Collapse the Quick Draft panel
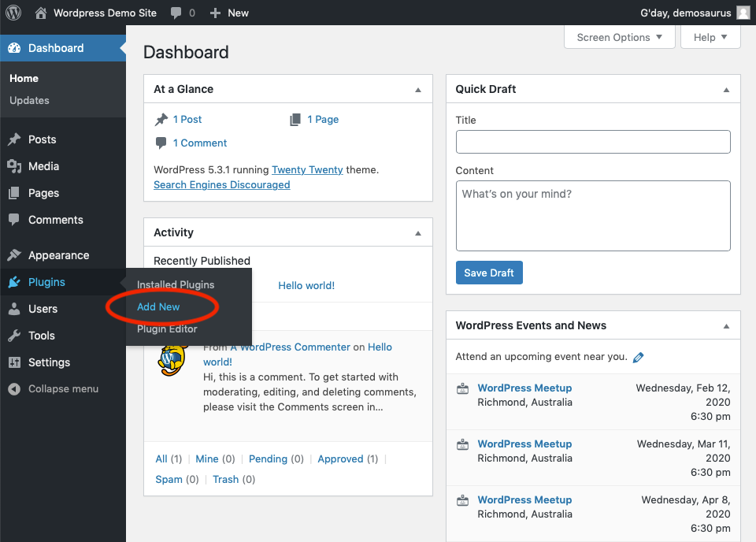Viewport: 756px width, 542px height. [x=726, y=90]
